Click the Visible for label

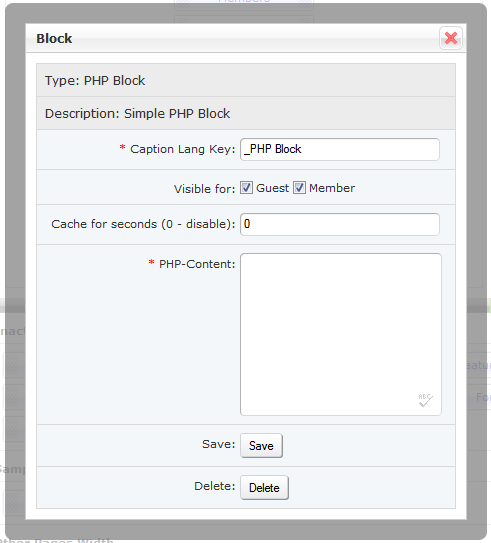[x=204, y=189]
